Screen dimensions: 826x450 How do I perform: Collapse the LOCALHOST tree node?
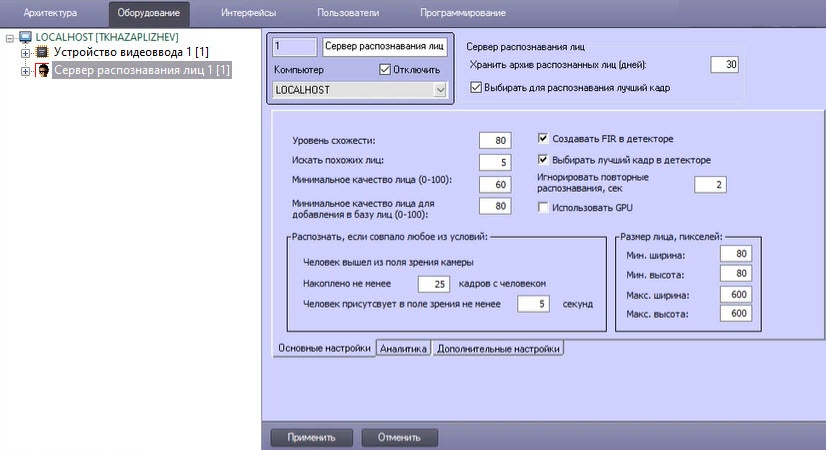9,37
